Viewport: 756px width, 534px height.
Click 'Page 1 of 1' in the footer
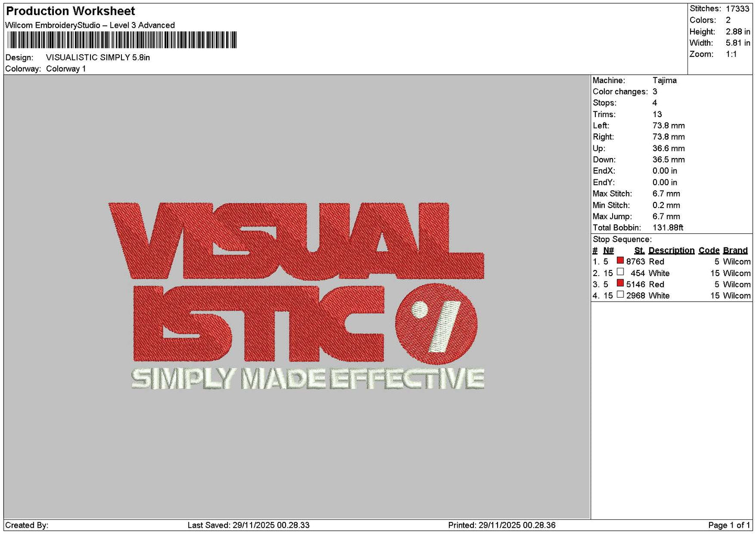729,526
